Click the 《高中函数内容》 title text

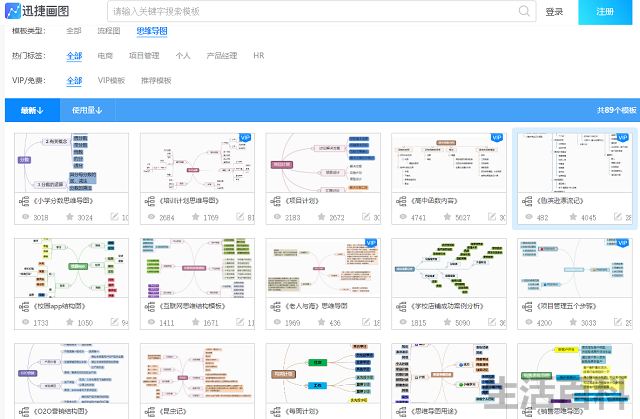click(434, 201)
